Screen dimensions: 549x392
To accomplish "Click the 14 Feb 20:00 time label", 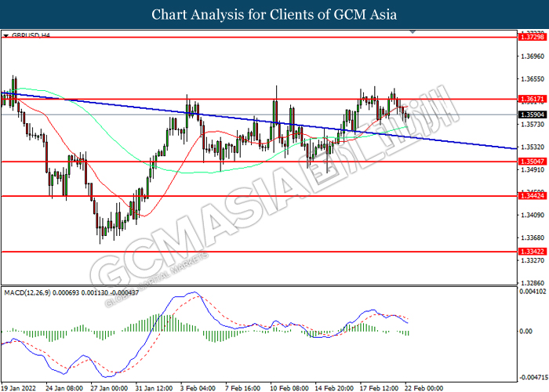I will point(334,388).
